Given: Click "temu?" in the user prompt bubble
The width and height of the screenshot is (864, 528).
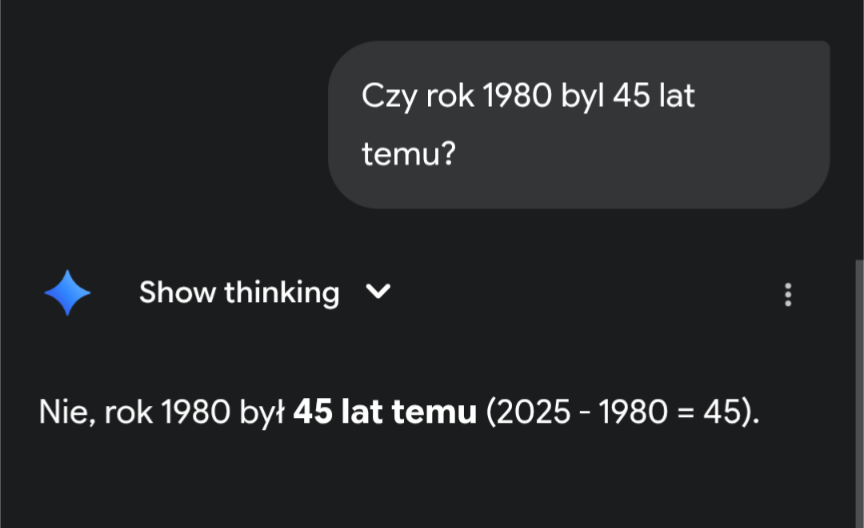Looking at the screenshot, I should click(408, 154).
